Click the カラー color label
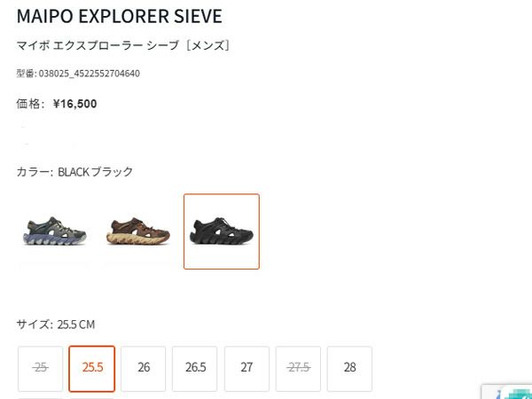The width and height of the screenshot is (532, 399). click(34, 171)
